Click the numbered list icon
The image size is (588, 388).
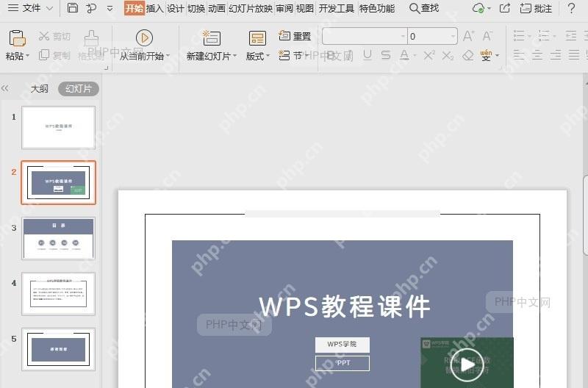tap(544, 36)
